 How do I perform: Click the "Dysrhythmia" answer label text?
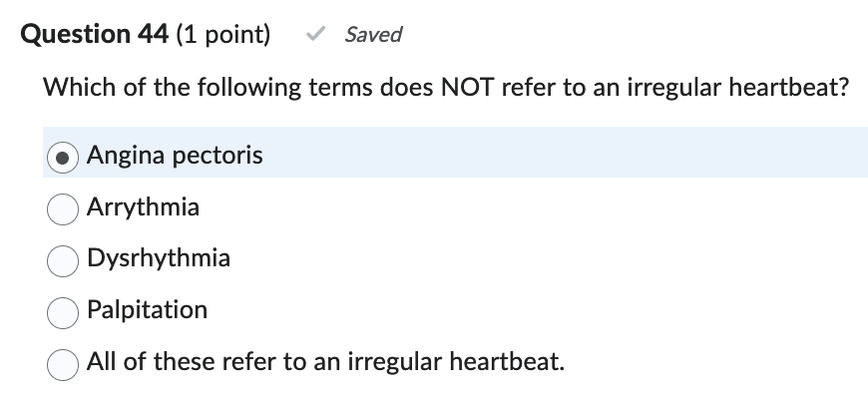point(159,258)
